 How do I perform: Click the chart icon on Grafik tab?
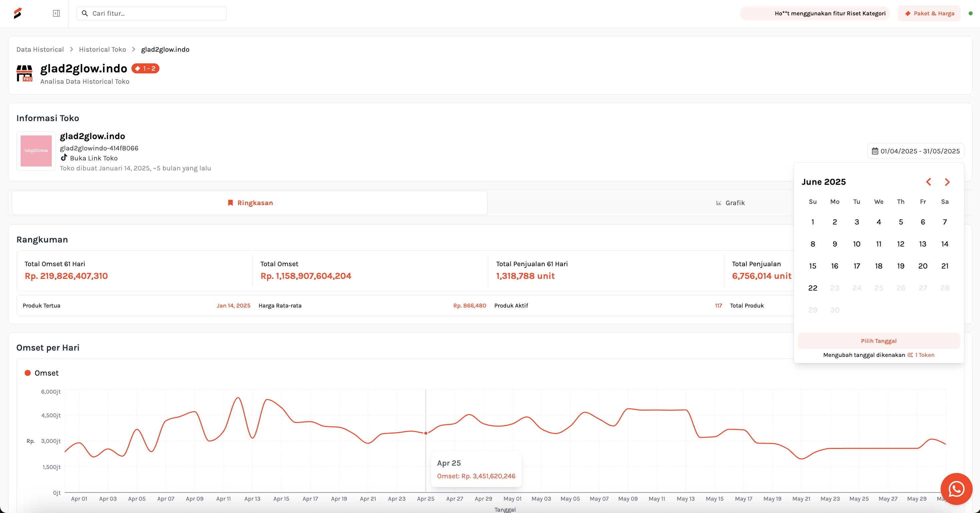[x=718, y=203]
